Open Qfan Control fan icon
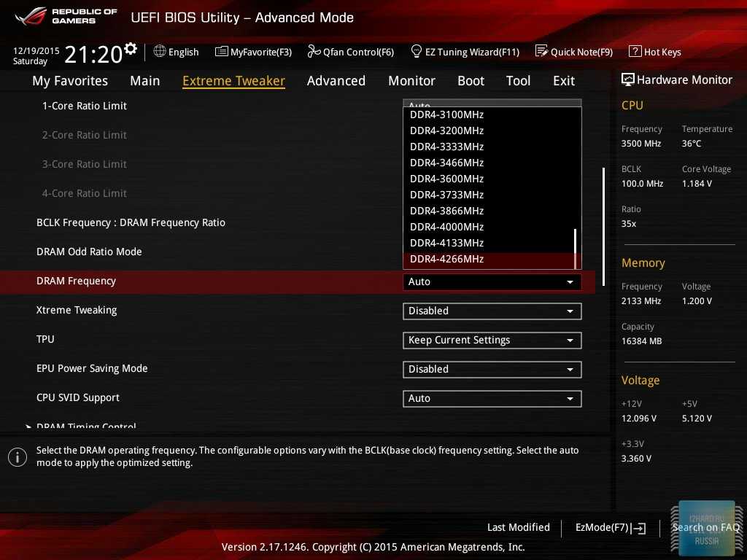 pos(314,51)
